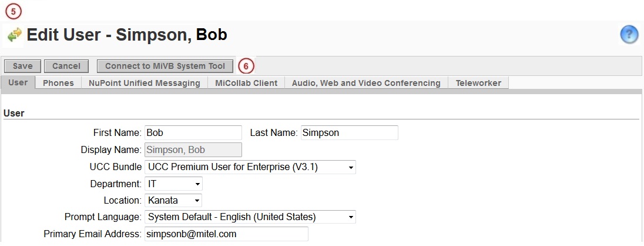This screenshot has width=644, height=246.
Task: Open the blue help question mark icon
Action: pos(629,35)
